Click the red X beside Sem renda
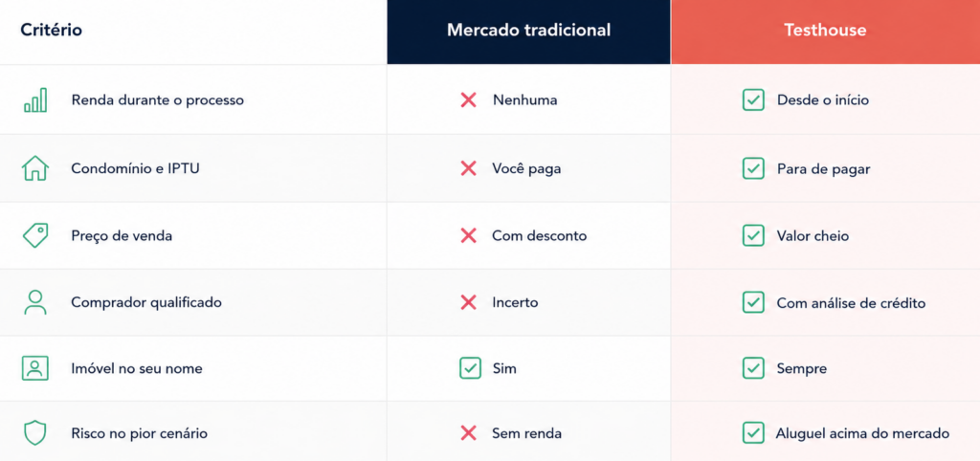Image resolution: width=980 pixels, height=461 pixels. coord(468,433)
